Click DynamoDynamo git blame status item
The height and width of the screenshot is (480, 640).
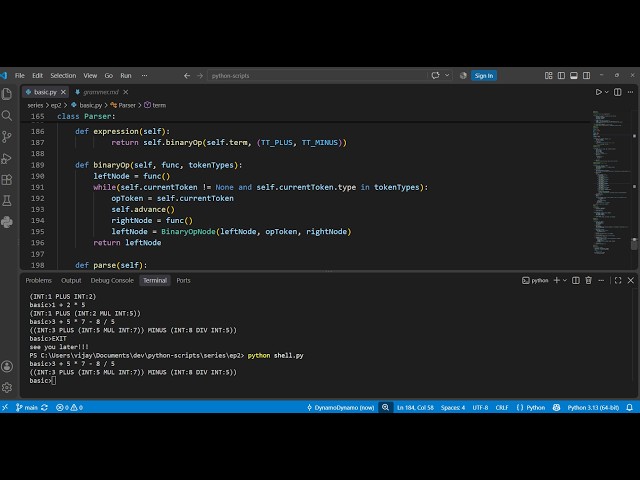[x=340, y=407]
